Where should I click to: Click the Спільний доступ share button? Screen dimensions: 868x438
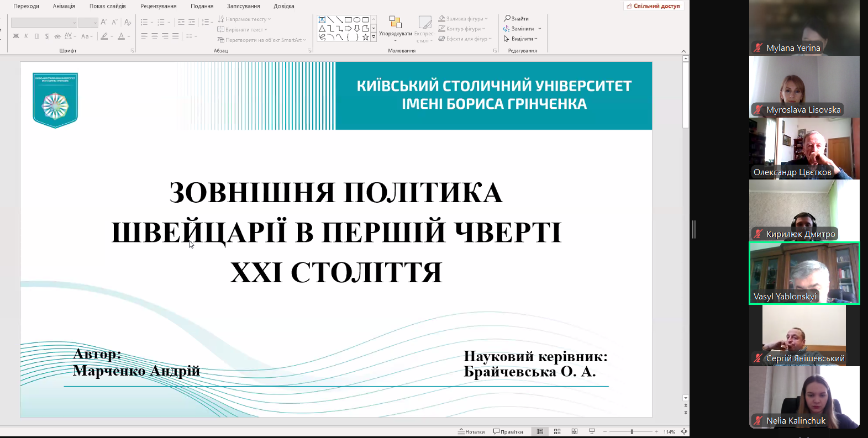pyautogui.click(x=654, y=6)
